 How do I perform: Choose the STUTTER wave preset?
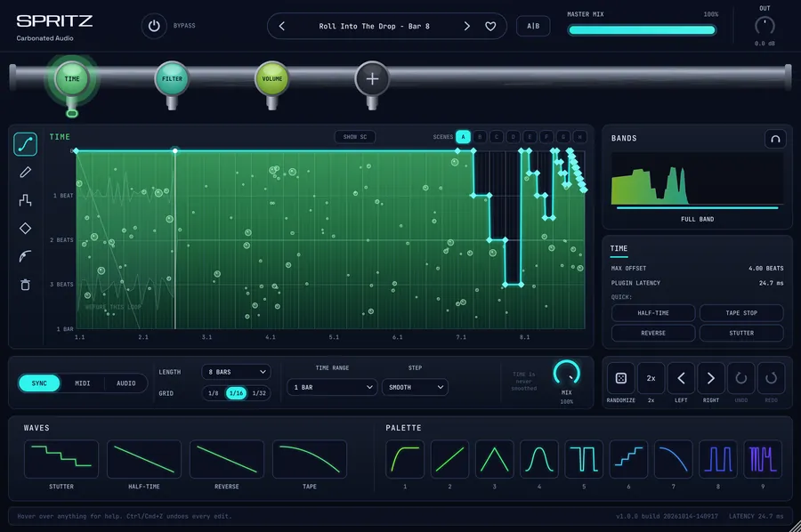click(x=61, y=459)
